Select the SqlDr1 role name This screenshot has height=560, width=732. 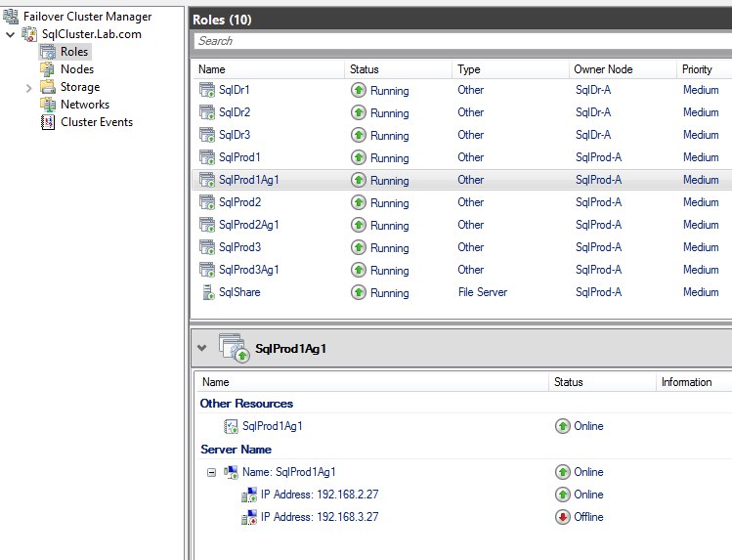(235, 90)
